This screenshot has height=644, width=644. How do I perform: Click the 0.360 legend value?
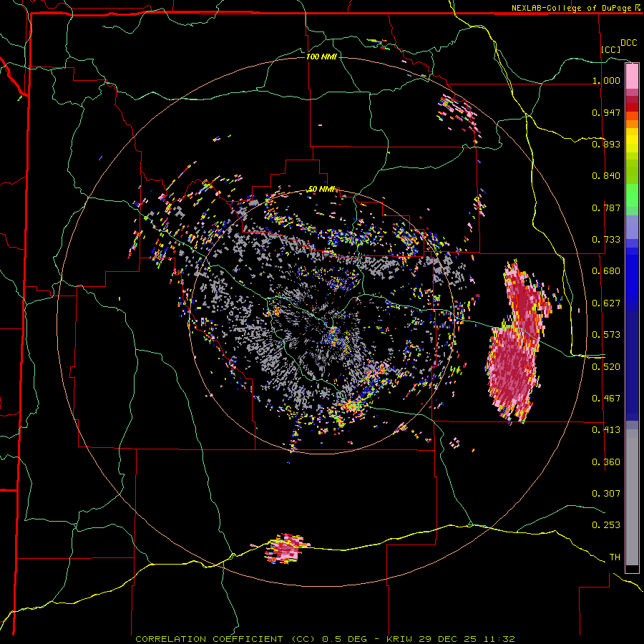606,462
